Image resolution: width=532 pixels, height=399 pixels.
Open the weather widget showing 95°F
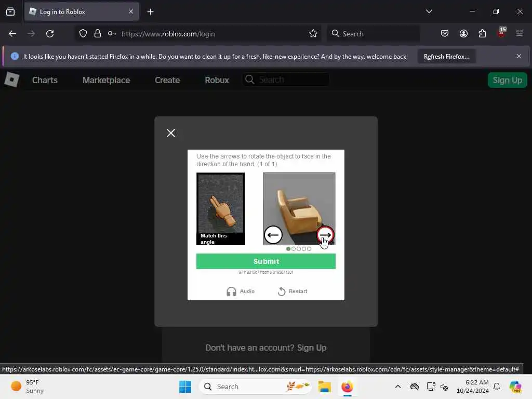(x=27, y=387)
